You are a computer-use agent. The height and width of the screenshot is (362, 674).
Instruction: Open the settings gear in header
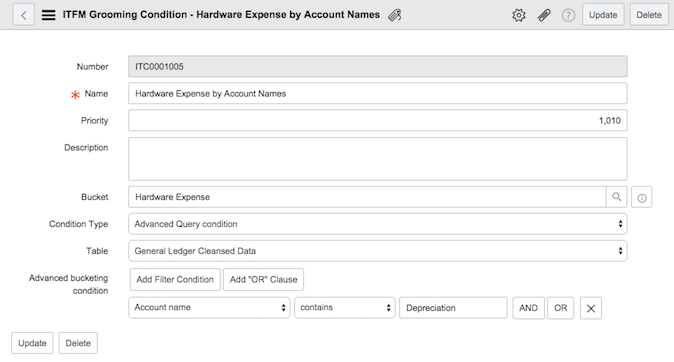click(x=519, y=15)
